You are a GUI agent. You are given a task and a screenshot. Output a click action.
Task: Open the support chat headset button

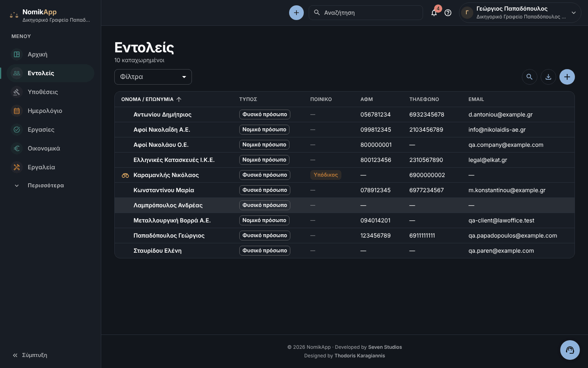point(570,350)
